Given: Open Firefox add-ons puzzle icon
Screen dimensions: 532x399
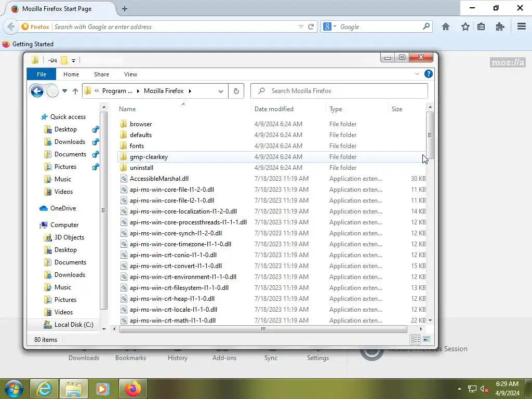Looking at the screenshot, I should (x=500, y=27).
